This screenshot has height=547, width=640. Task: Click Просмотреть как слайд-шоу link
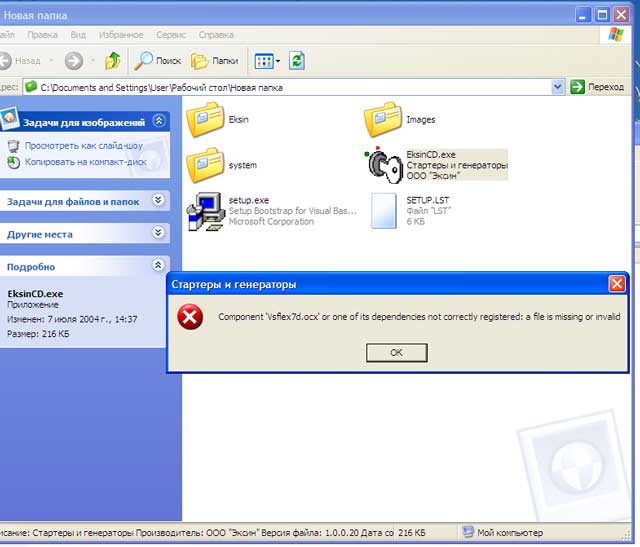pos(84,146)
